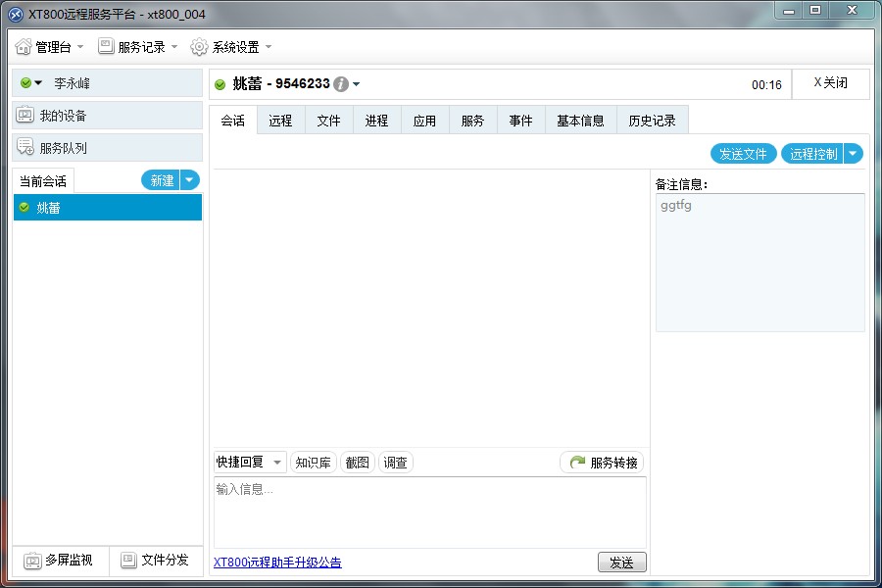Click the 服务记录 toolbar icon
882x588 pixels.
(x=106, y=46)
